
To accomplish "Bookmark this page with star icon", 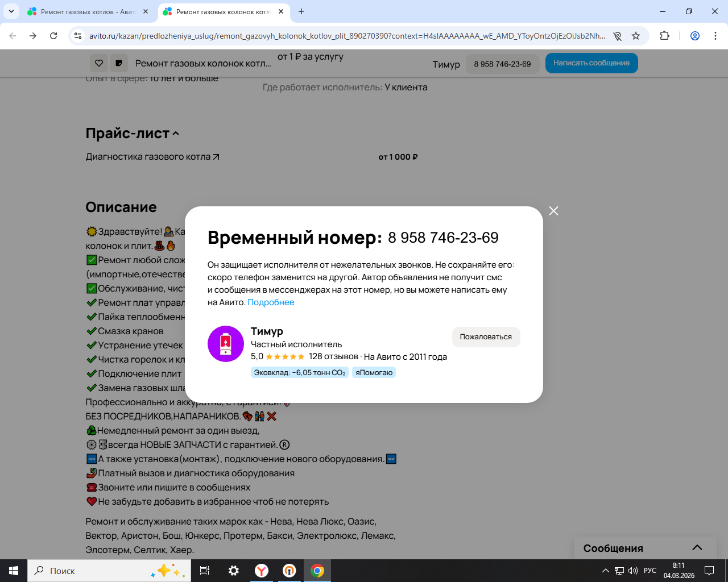I will (x=636, y=36).
